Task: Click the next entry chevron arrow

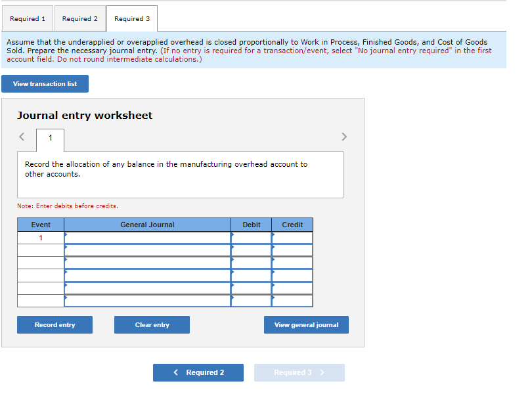Action: tap(344, 137)
